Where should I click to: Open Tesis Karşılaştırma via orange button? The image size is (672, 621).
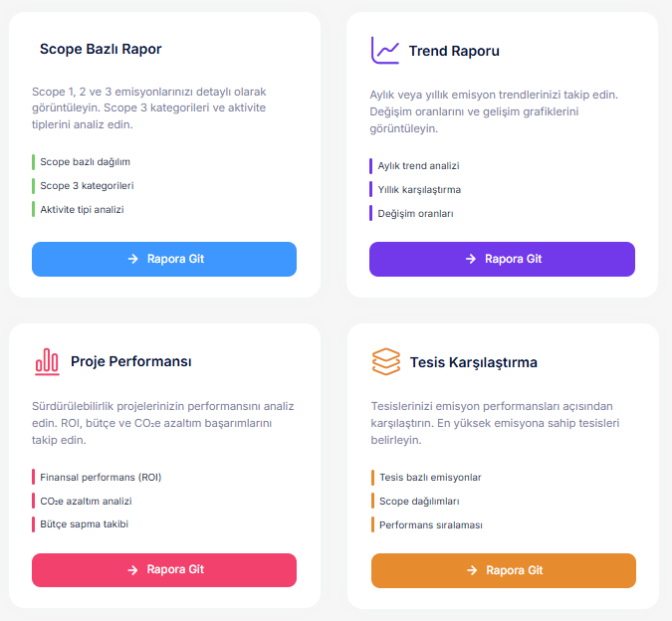(x=503, y=570)
